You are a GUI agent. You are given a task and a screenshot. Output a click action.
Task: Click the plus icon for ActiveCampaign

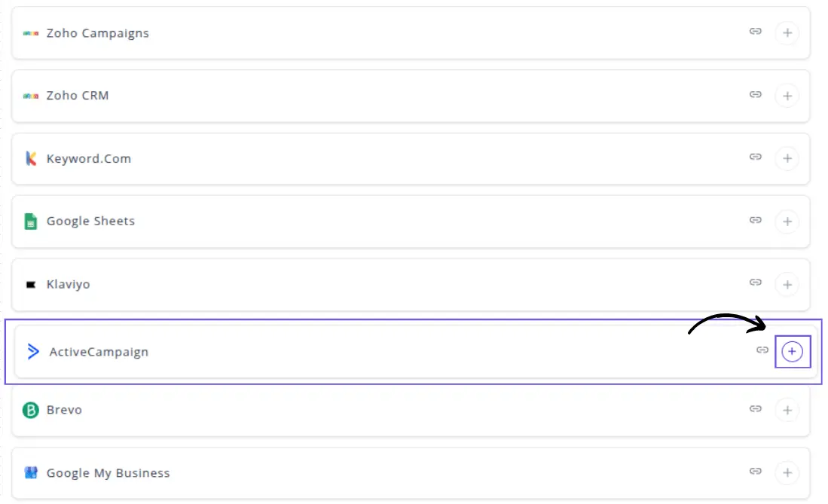792,352
